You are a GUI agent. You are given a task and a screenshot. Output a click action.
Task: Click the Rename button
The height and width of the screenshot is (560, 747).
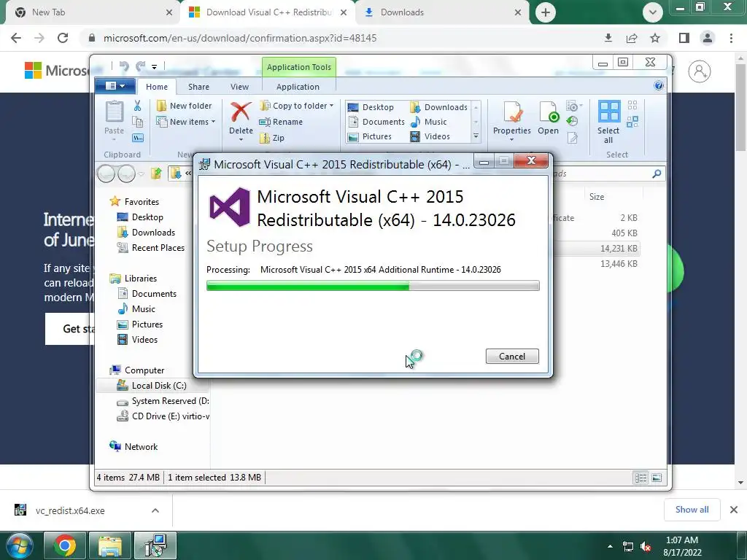(281, 122)
